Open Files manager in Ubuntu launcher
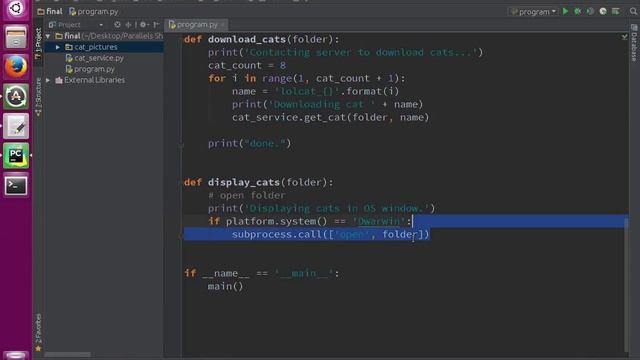The height and width of the screenshot is (360, 640). tap(16, 37)
